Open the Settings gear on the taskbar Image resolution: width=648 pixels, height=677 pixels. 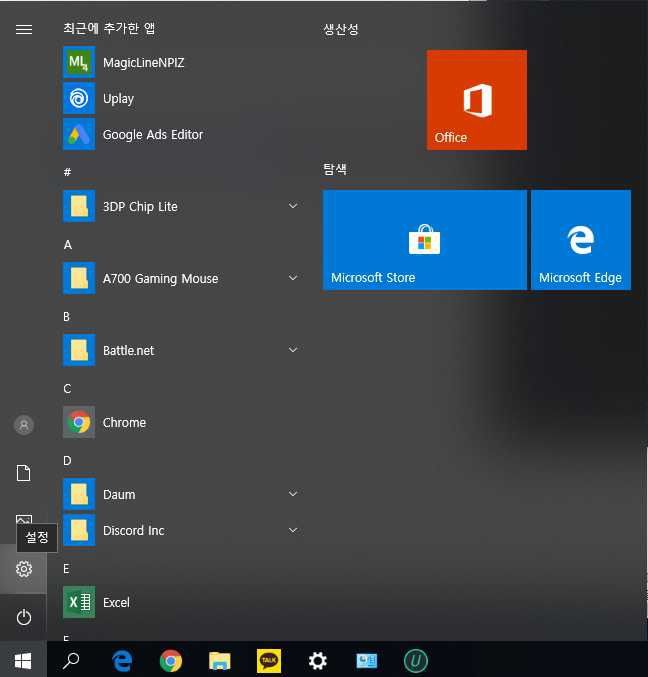pyautogui.click(x=318, y=661)
